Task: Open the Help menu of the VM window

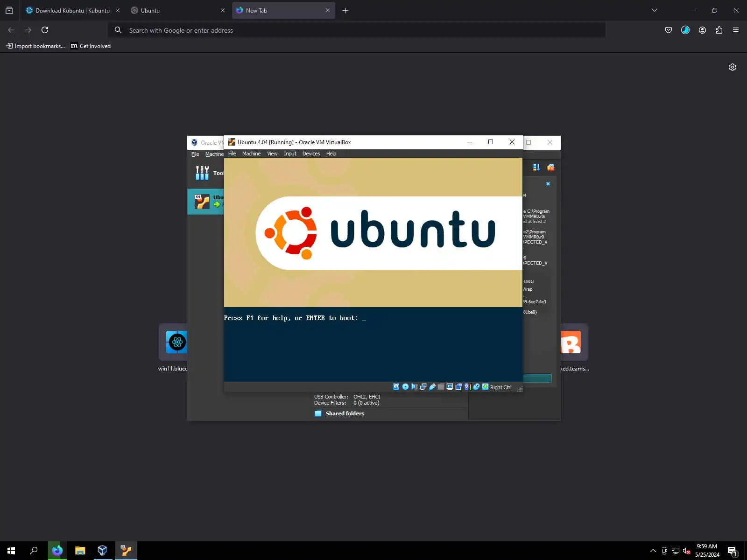Action: click(x=331, y=154)
